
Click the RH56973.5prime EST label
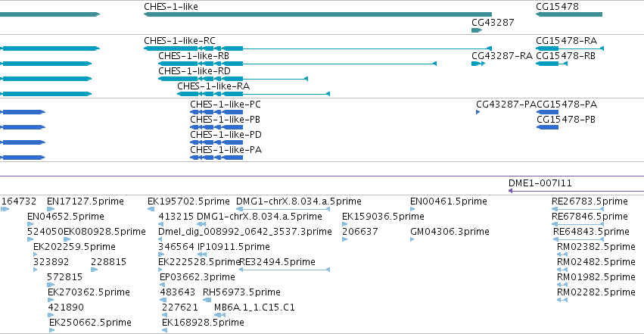(x=241, y=292)
